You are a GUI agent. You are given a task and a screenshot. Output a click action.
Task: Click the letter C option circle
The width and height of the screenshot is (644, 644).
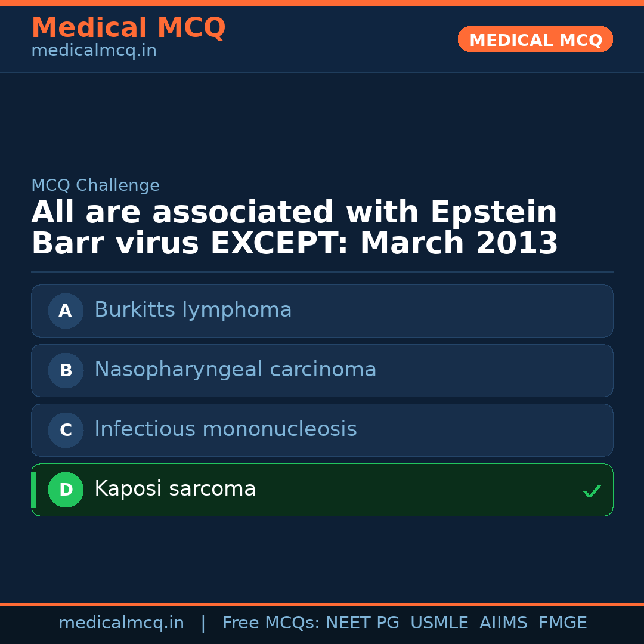66,430
